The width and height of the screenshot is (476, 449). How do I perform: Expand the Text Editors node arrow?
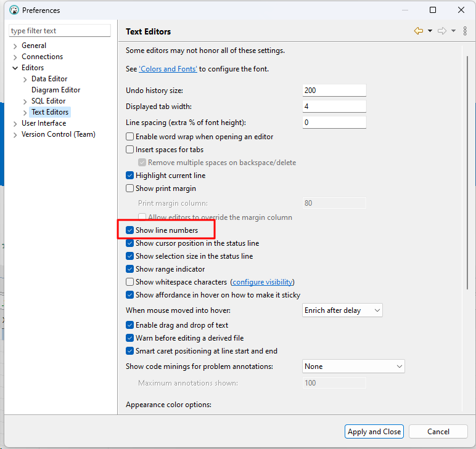(25, 113)
